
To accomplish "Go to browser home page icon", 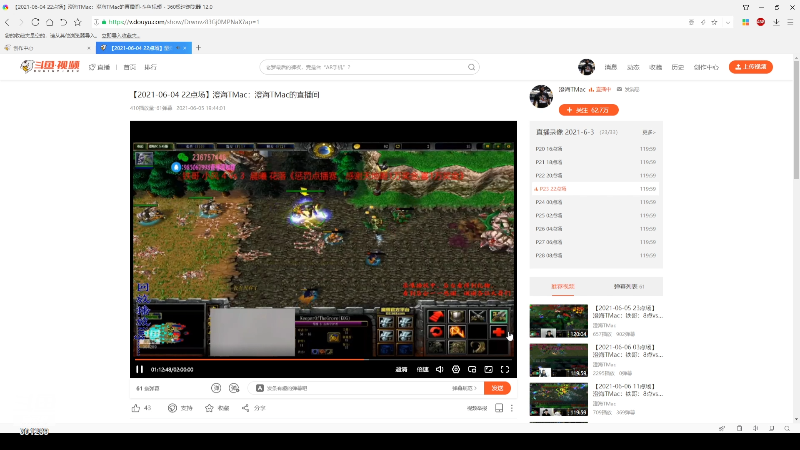I will click(49, 22).
